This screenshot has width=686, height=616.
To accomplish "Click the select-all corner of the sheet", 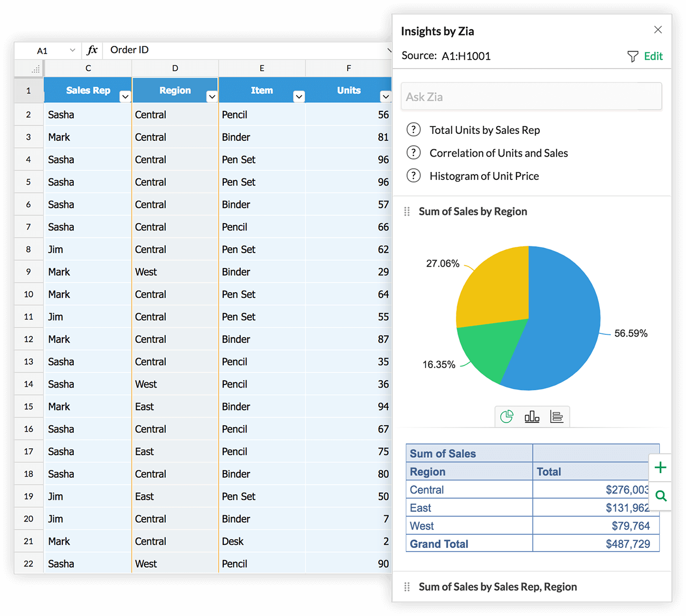I will 30,69.
